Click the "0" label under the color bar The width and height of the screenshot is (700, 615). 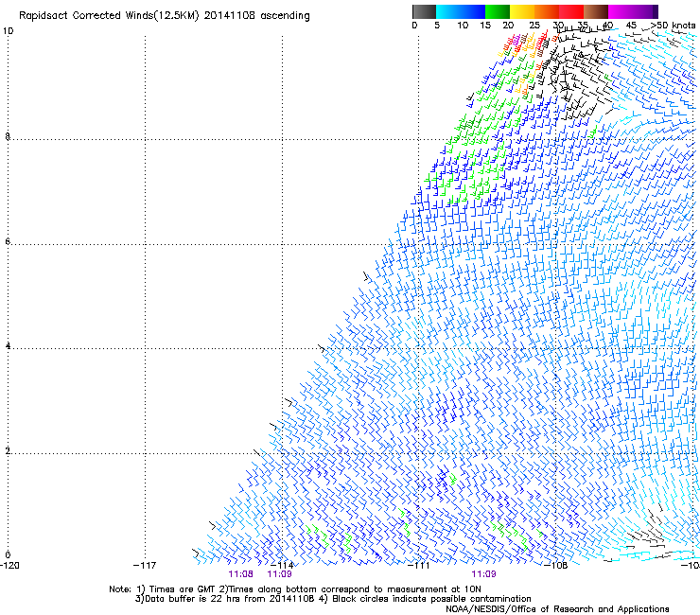[x=414, y=26]
